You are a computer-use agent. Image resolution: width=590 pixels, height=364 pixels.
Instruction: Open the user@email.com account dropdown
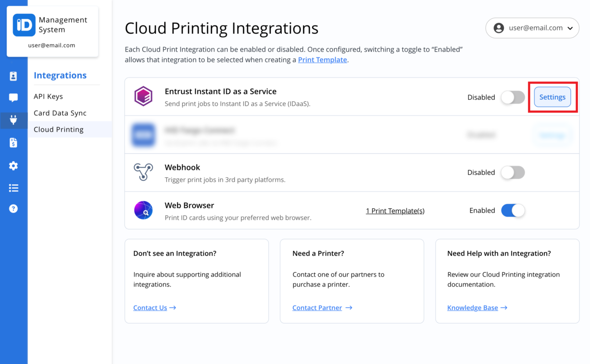pyautogui.click(x=532, y=28)
